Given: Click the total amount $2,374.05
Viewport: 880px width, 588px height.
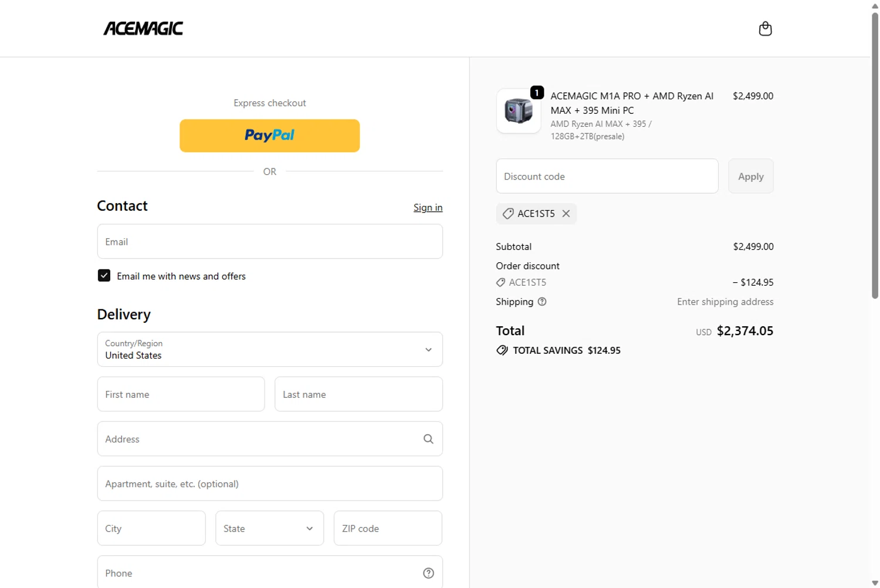Looking at the screenshot, I should [x=745, y=331].
